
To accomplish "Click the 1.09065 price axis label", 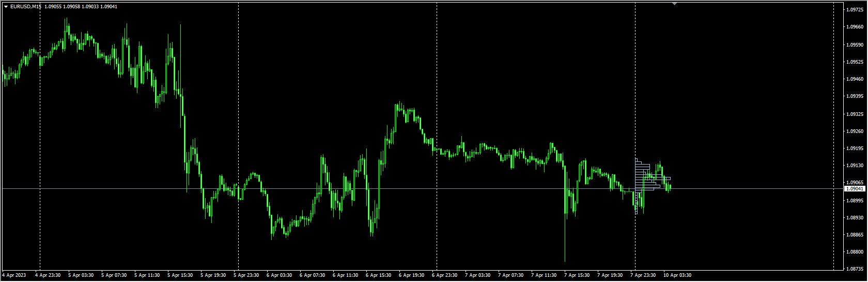I will click(x=856, y=182).
